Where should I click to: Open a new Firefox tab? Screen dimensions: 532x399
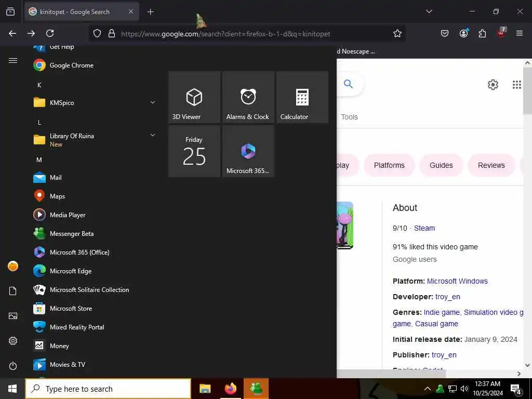tap(150, 12)
